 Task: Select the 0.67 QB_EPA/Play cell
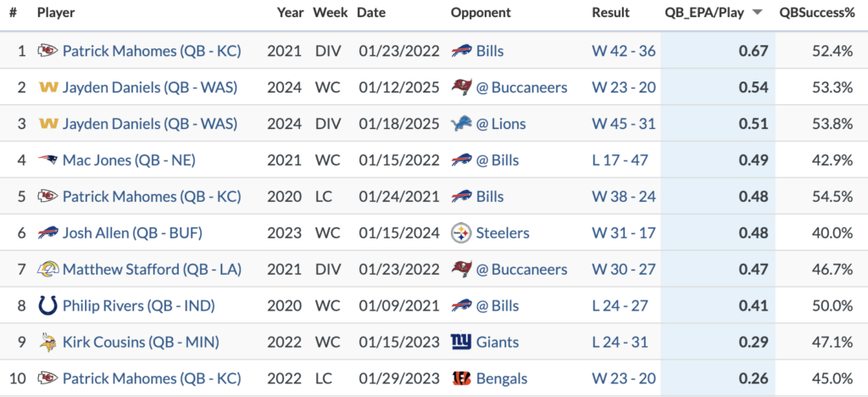click(x=718, y=52)
